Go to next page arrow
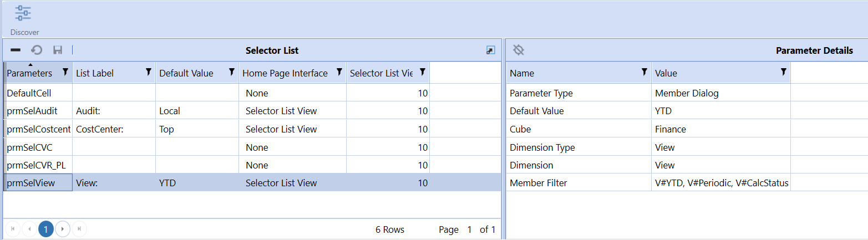Viewport: 868px width, 240px height. click(63, 229)
